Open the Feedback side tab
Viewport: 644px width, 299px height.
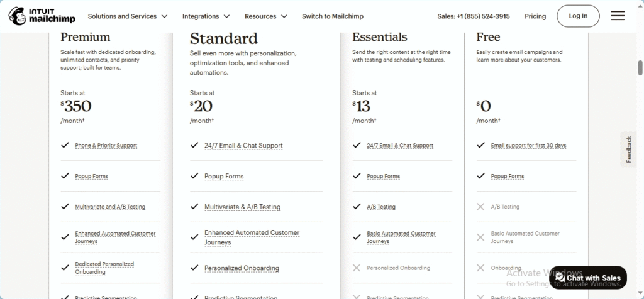pyautogui.click(x=628, y=149)
